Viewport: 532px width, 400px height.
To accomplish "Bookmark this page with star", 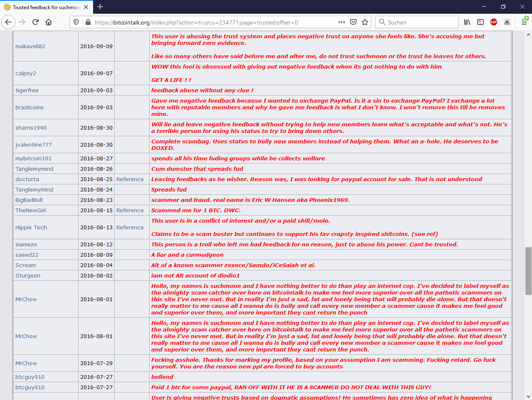I will [x=365, y=22].
